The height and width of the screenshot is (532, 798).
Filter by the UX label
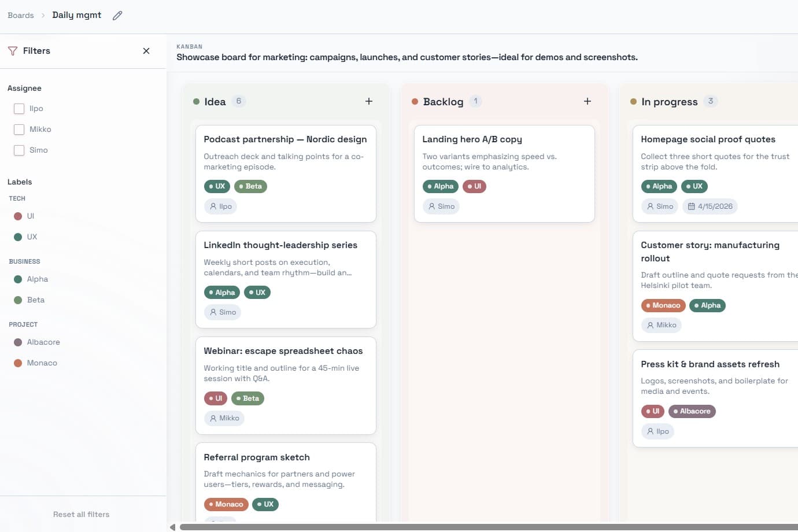(25, 237)
